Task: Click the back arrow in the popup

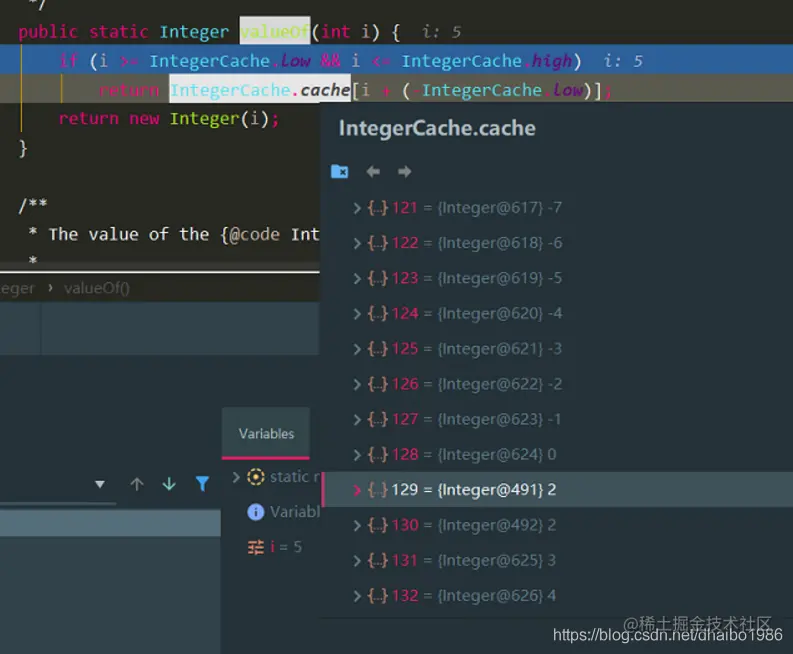Action: pos(373,171)
